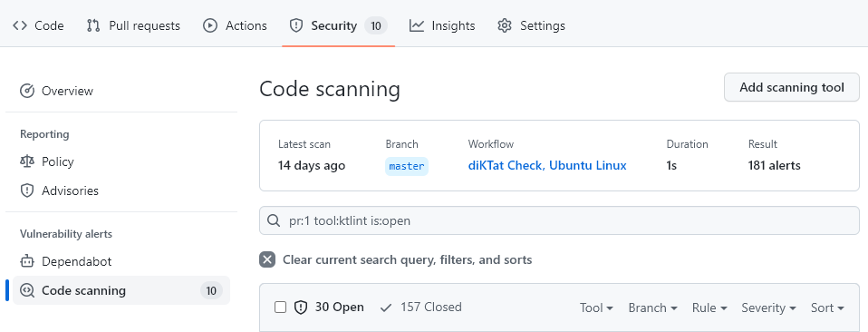The height and width of the screenshot is (332, 868).
Task: Click the Code angle-brackets icon
Action: [x=20, y=25]
